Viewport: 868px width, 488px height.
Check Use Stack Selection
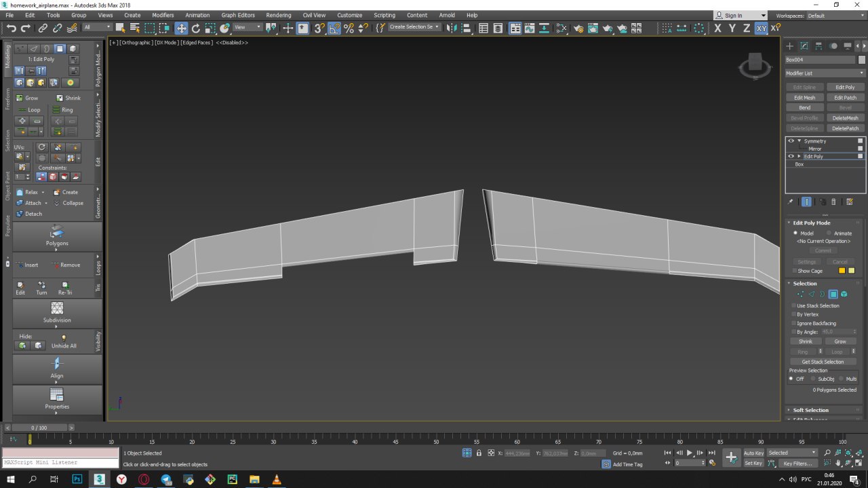tap(794, 305)
